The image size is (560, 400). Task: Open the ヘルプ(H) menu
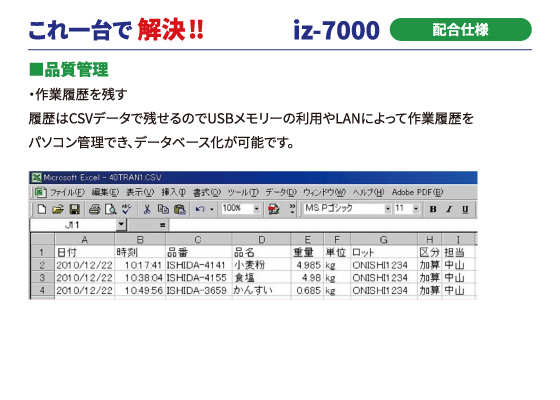tap(369, 192)
